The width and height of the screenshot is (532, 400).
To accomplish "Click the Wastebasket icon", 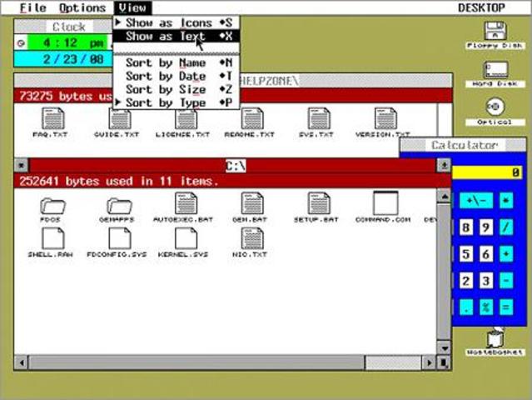I will pos(495,342).
